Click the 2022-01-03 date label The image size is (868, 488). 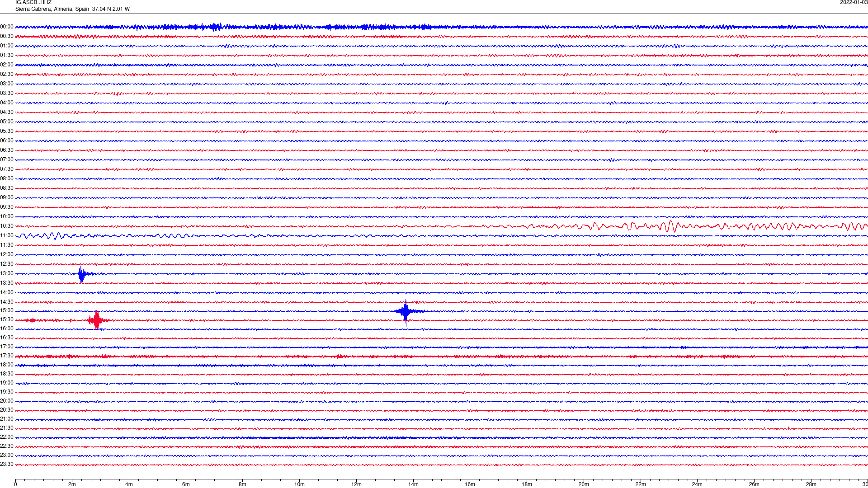tap(854, 3)
